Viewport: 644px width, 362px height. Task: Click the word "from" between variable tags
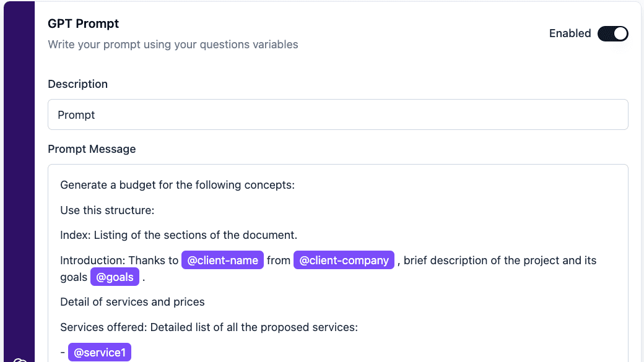click(x=279, y=261)
